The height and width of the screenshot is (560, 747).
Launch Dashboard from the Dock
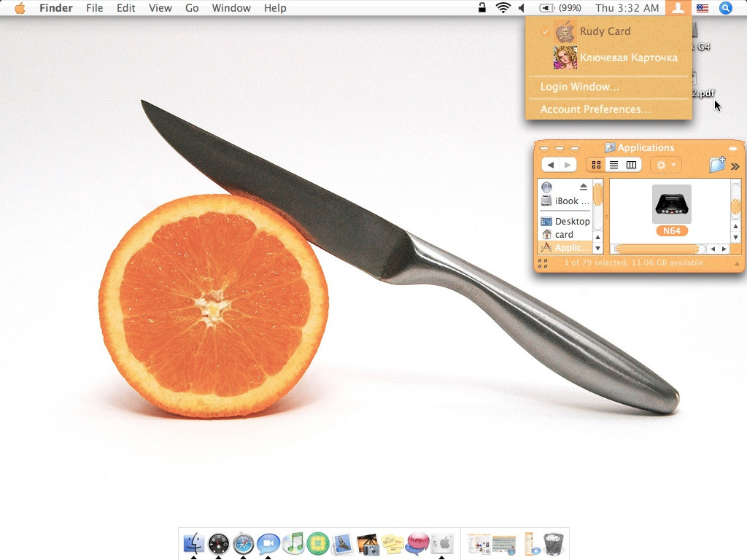pyautogui.click(x=219, y=543)
